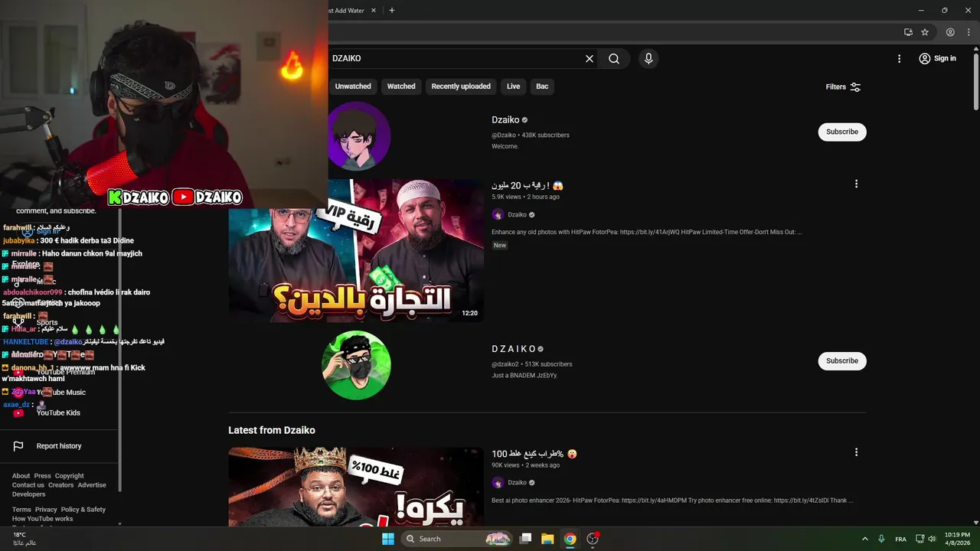Open options menu for 100% غلط video
This screenshot has height=551, width=980.
pyautogui.click(x=856, y=452)
